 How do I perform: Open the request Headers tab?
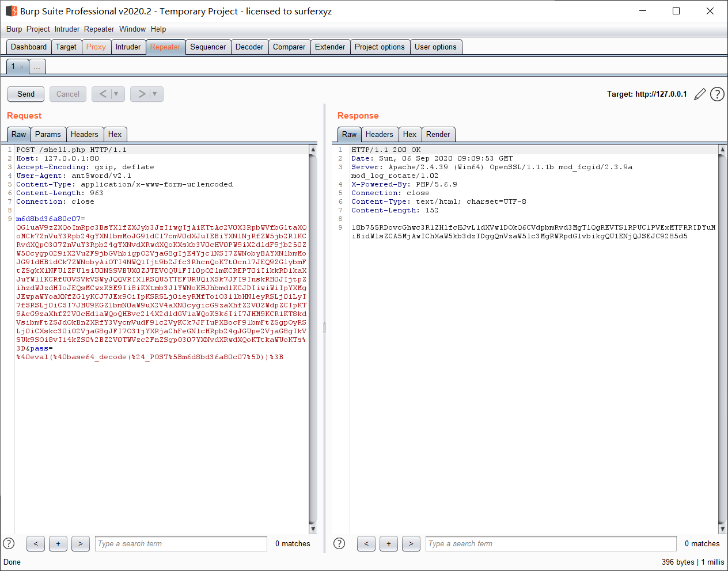[x=85, y=135]
